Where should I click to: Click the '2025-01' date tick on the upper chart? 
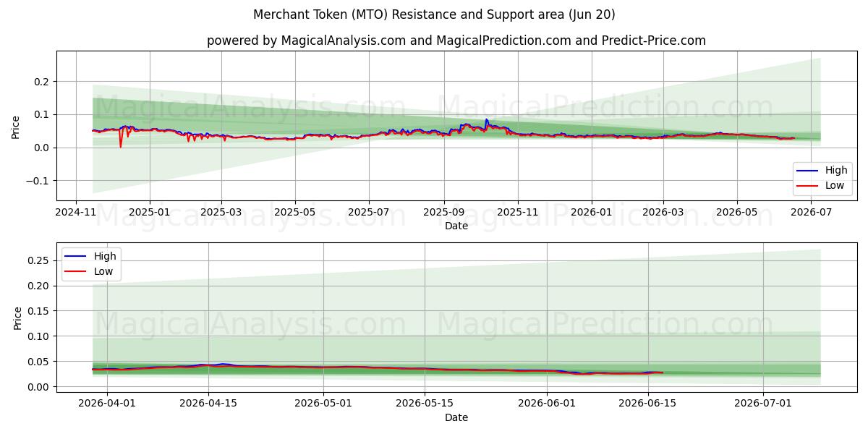(x=150, y=213)
